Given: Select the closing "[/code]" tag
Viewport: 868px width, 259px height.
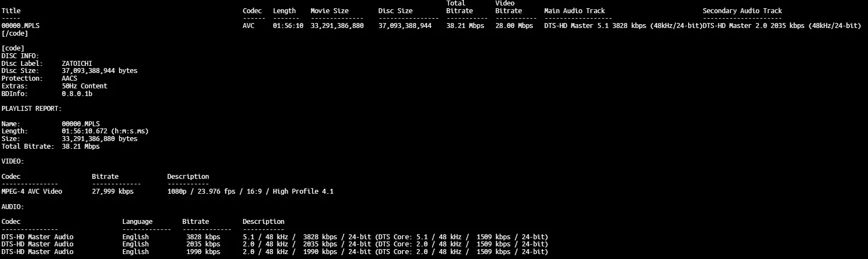Looking at the screenshot, I should tap(15, 33).
